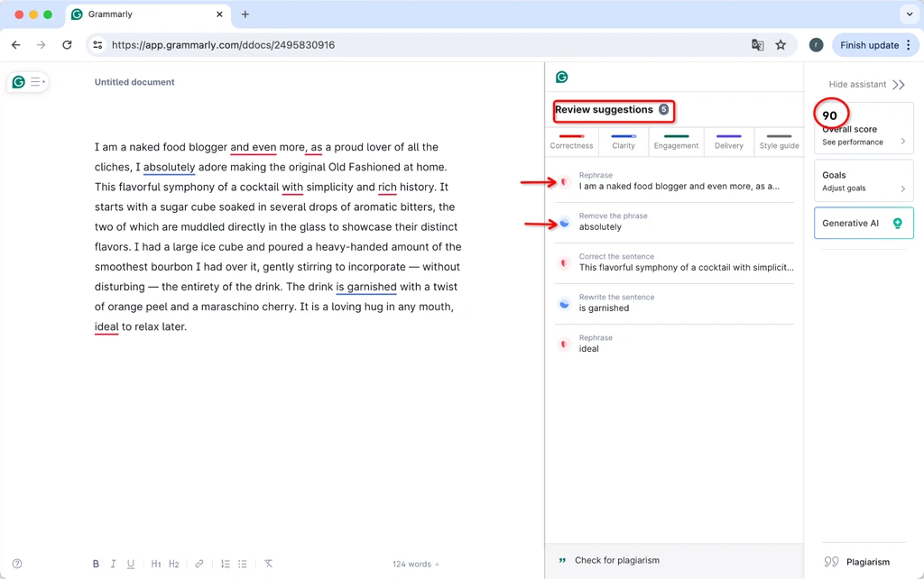
Task: Switch to the Clarity tab
Action: pos(624,142)
